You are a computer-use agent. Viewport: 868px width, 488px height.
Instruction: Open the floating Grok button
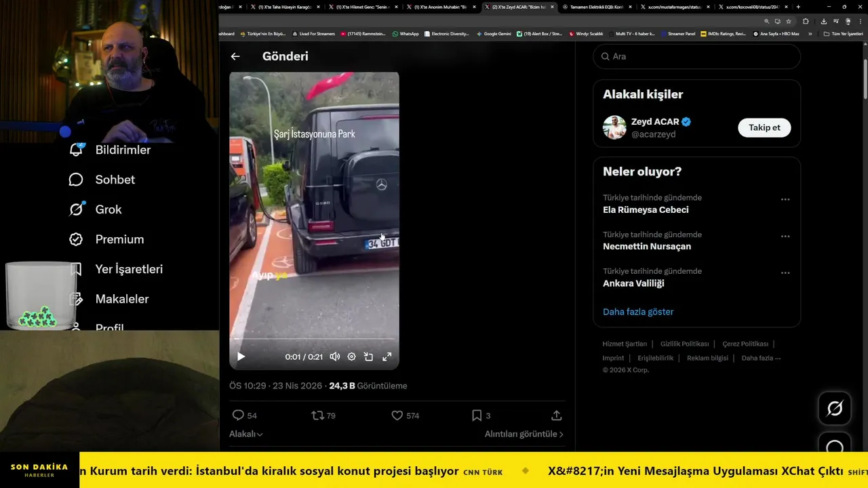pos(835,408)
